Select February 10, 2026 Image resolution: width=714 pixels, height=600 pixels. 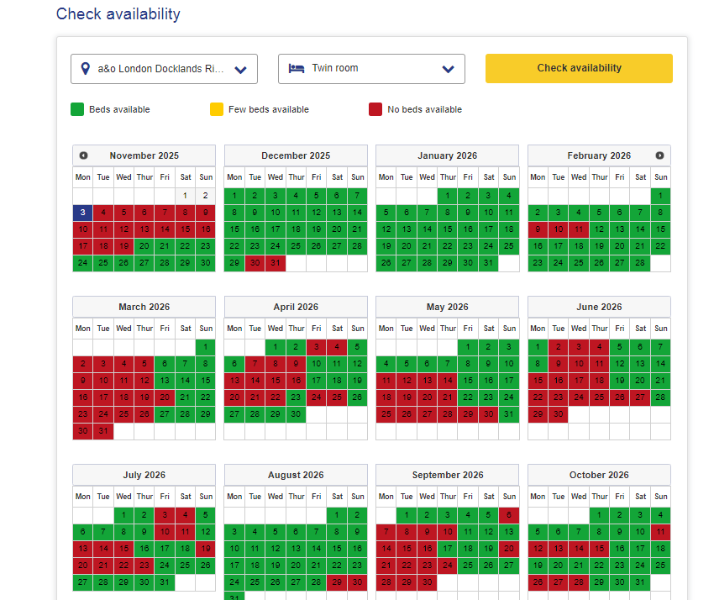point(558,229)
